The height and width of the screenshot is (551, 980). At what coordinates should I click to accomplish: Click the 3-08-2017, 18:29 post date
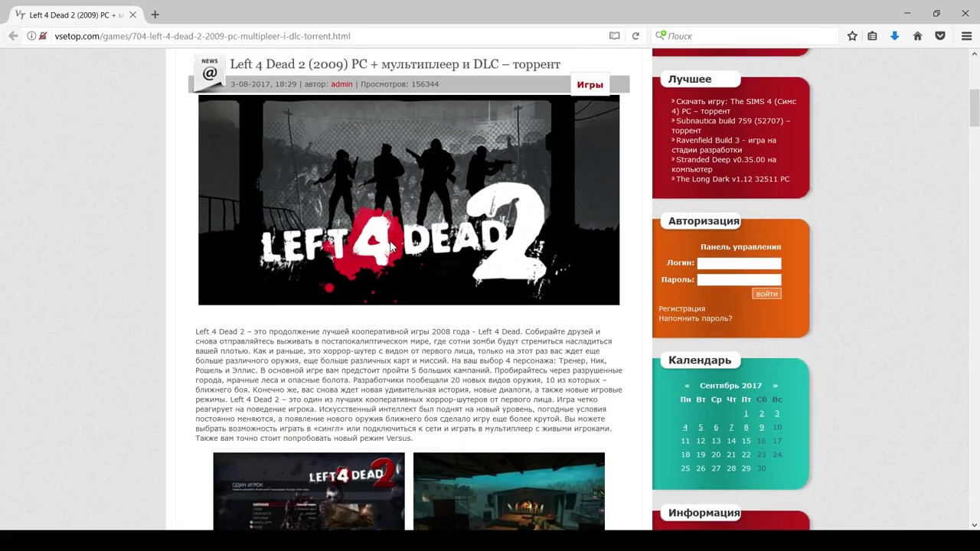(x=263, y=84)
